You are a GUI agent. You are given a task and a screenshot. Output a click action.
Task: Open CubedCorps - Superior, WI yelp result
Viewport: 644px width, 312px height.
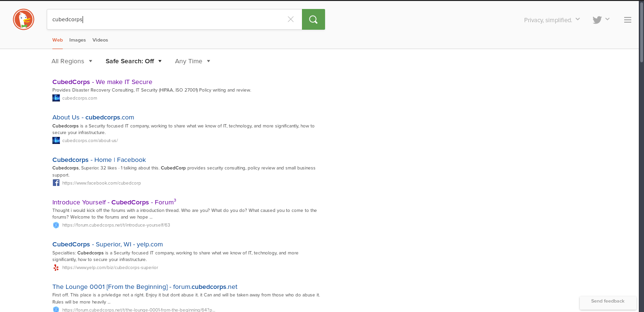(x=108, y=244)
